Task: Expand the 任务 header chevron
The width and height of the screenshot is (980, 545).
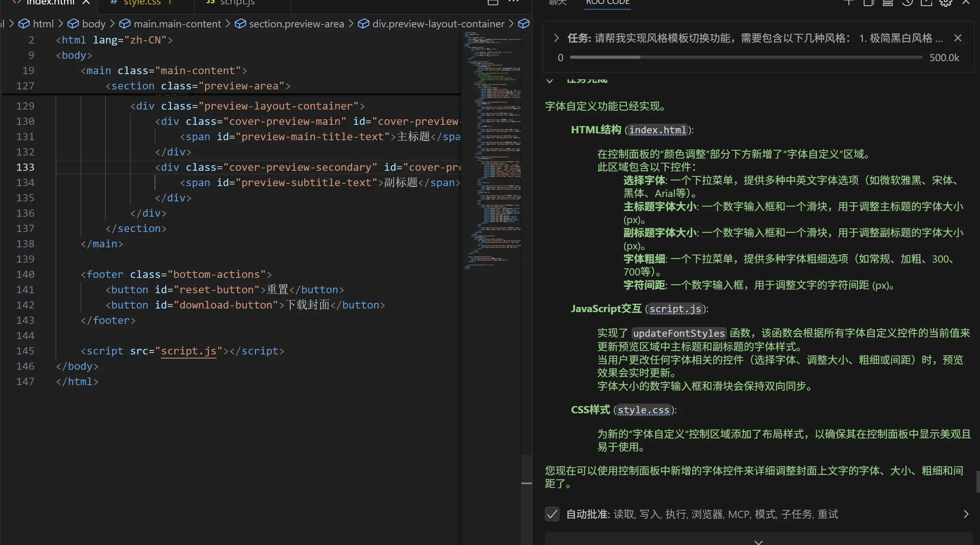Action: [x=556, y=38]
